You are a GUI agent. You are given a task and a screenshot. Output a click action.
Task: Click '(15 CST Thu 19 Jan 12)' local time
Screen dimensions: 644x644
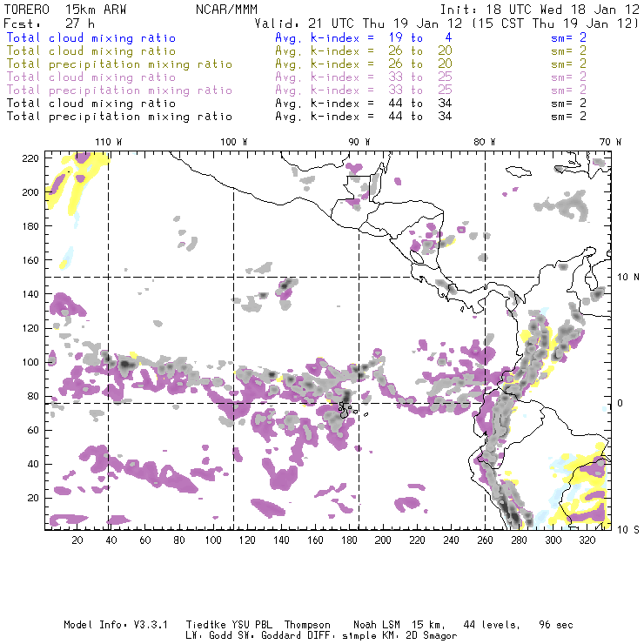(x=556, y=23)
